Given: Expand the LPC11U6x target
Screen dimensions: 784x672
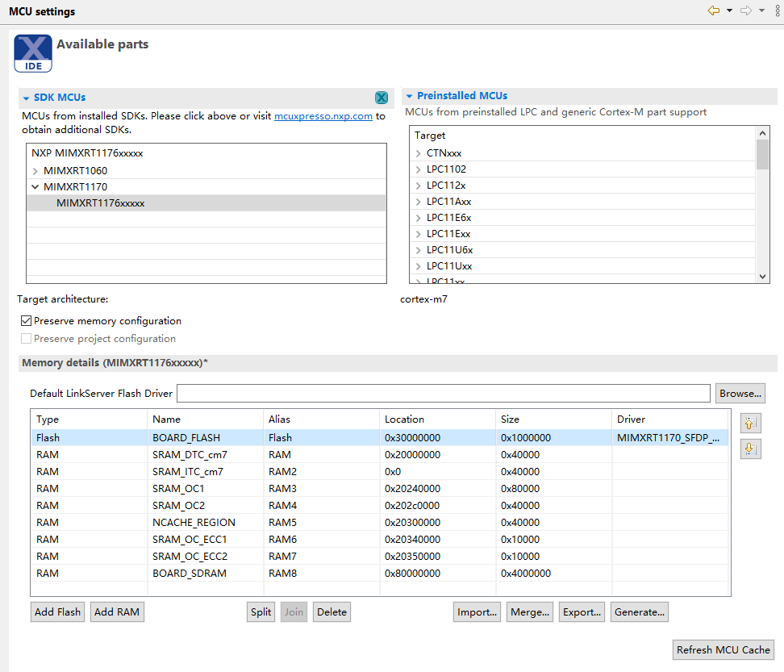Looking at the screenshot, I should [x=418, y=250].
